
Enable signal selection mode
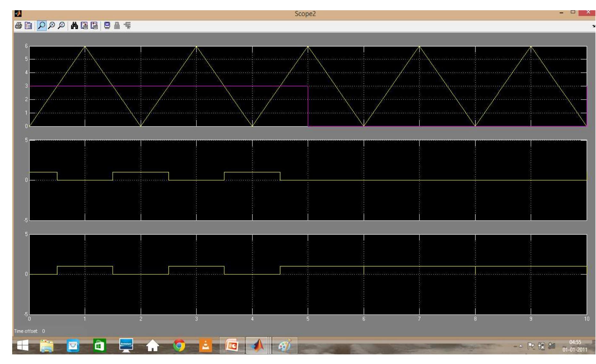point(127,26)
